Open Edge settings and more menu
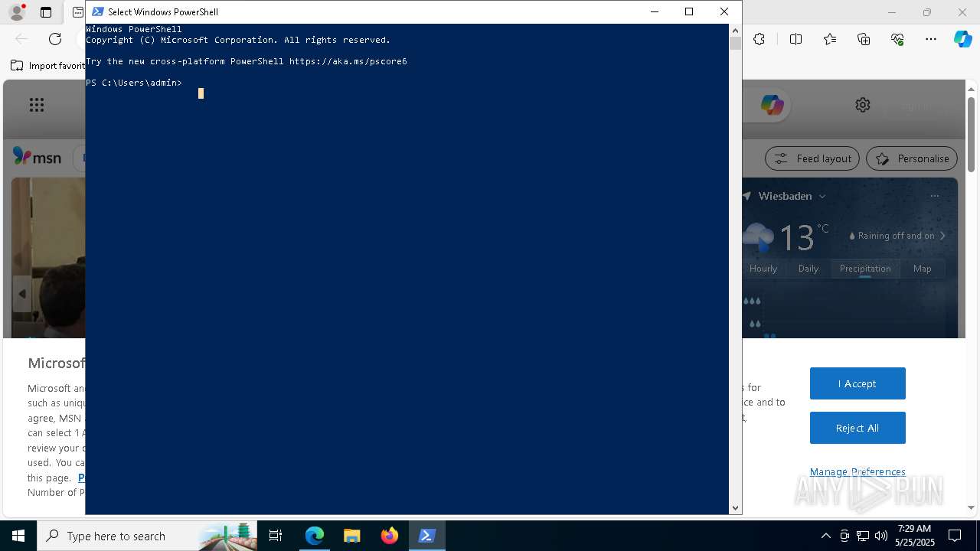980x551 pixels. [x=931, y=39]
